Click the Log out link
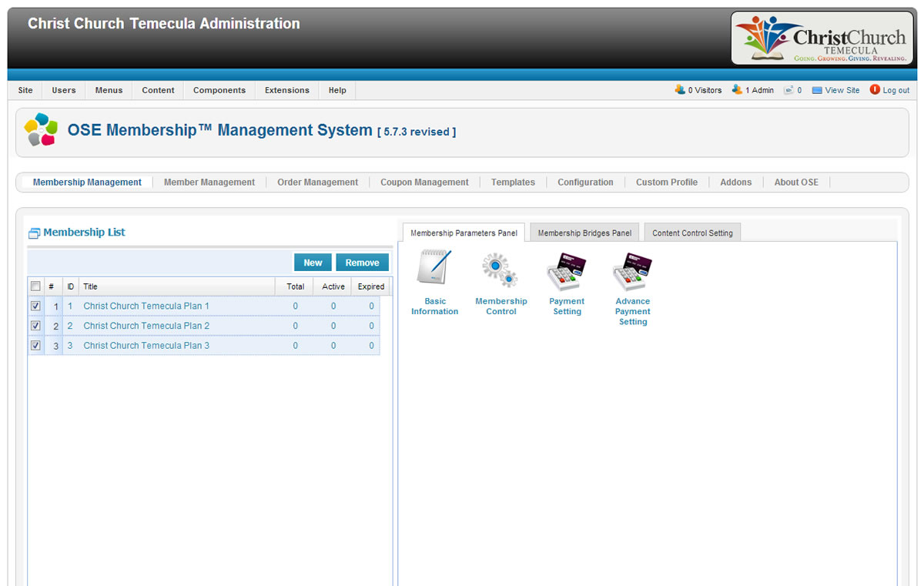924x586 pixels. point(896,90)
